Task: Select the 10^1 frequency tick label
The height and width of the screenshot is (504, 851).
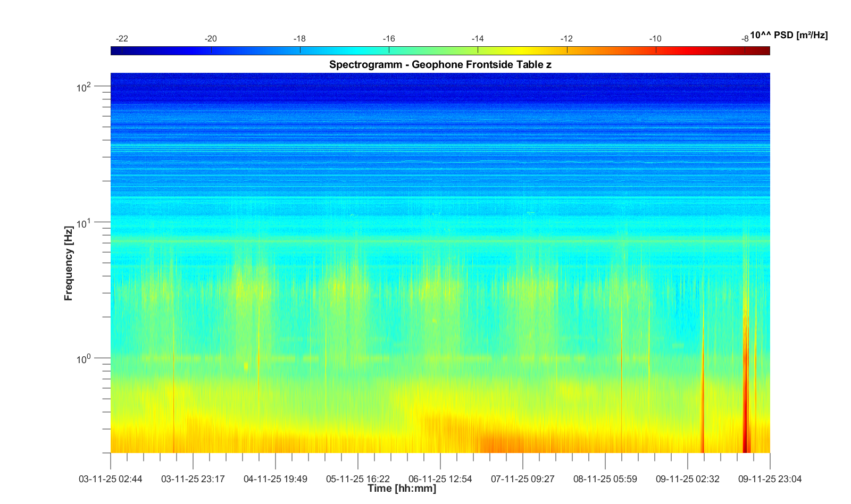Action: click(x=84, y=223)
